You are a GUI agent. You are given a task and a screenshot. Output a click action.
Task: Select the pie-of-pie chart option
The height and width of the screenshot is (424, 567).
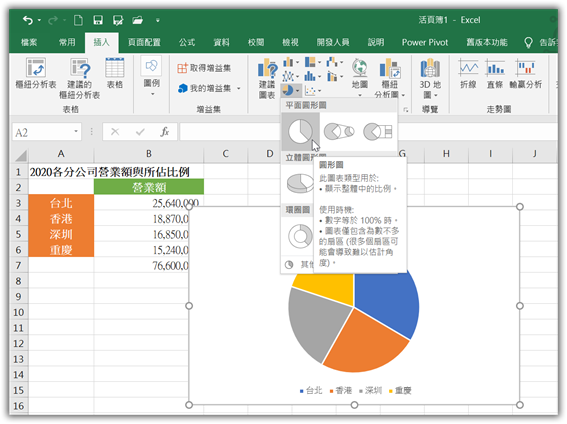point(339,131)
